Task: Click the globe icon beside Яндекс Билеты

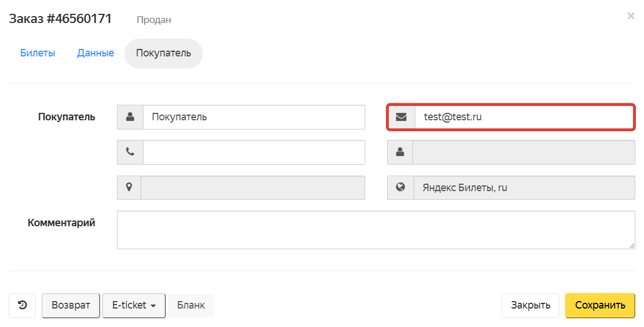Action: pos(401,187)
